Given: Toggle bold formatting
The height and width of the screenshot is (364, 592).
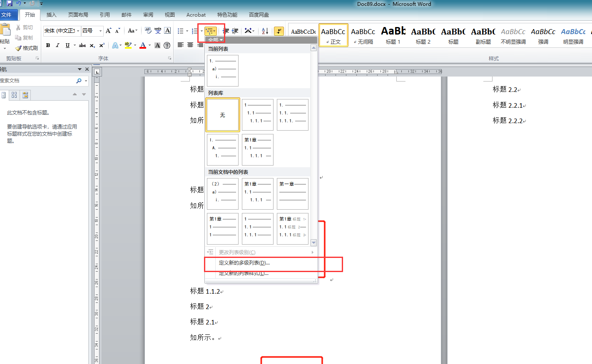Looking at the screenshot, I should point(48,45).
